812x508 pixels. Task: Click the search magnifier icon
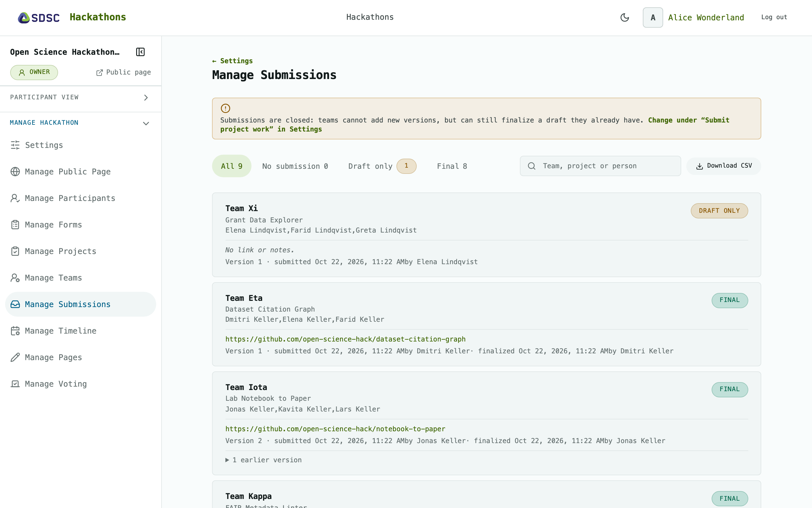pyautogui.click(x=531, y=166)
